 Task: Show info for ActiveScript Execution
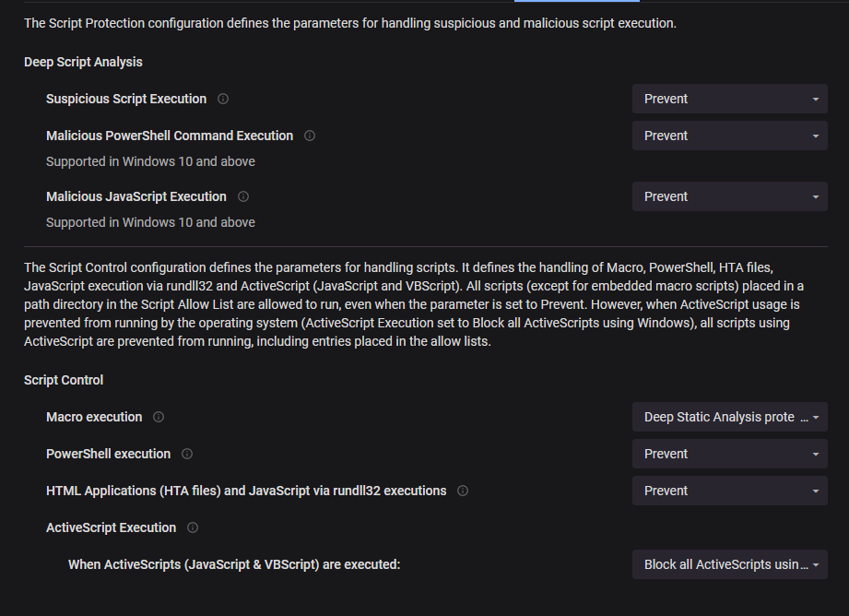(x=193, y=527)
